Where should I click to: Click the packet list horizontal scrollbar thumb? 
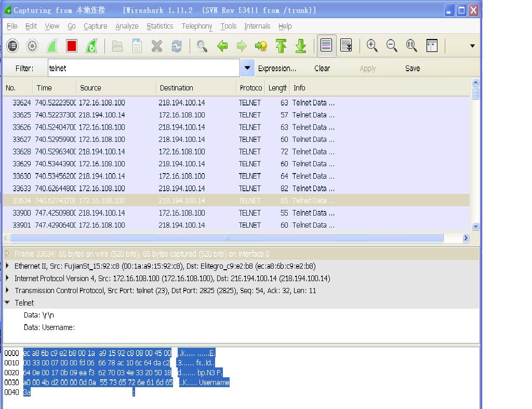(227, 238)
